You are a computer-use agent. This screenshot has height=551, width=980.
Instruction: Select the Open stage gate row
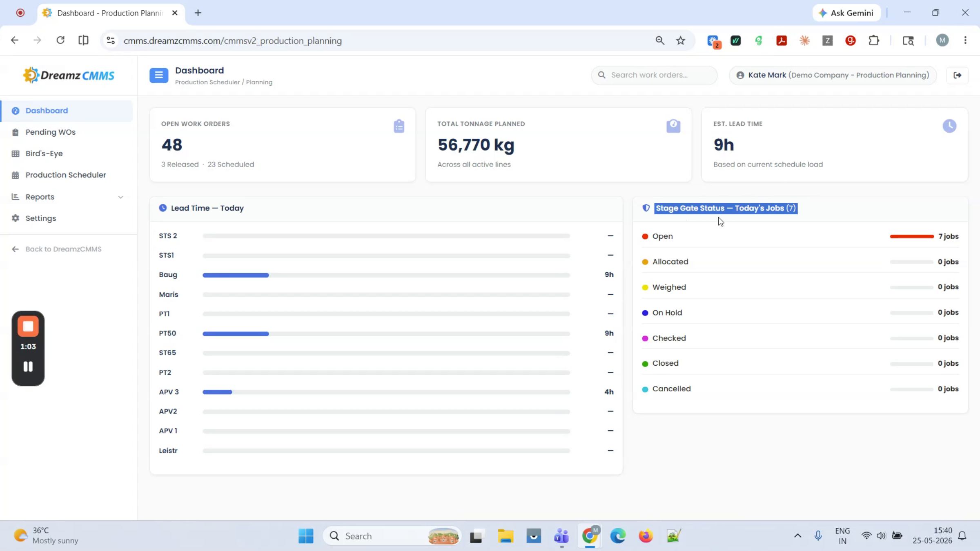[x=800, y=236]
